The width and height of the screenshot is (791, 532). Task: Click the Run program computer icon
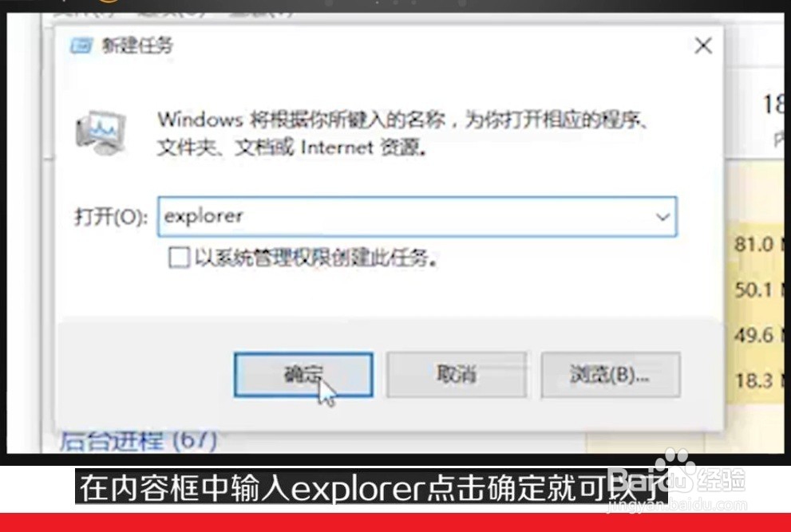coord(101,133)
